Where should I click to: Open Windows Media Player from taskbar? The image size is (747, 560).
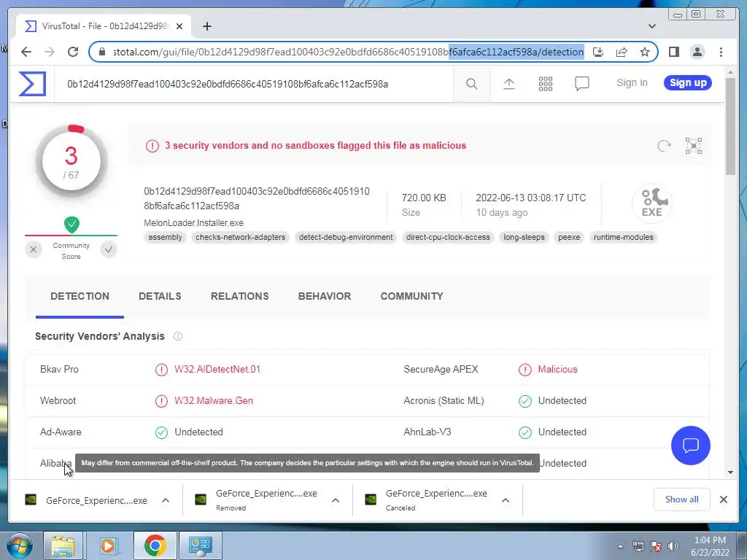pyautogui.click(x=108, y=545)
